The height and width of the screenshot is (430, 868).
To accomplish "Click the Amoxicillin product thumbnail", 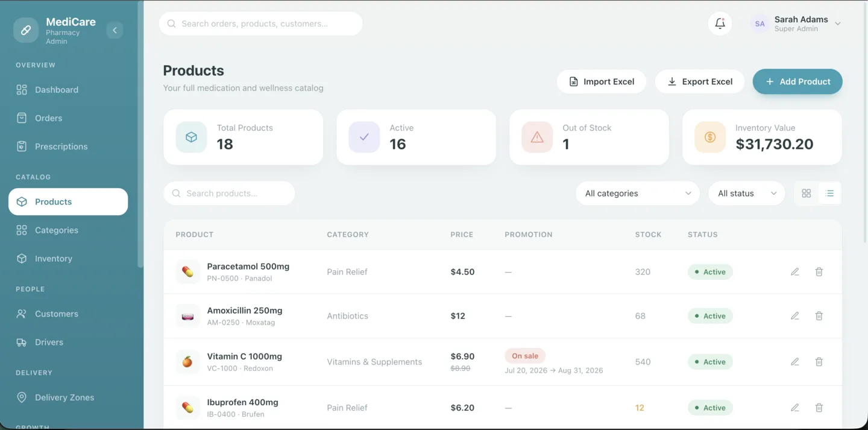I will tap(187, 316).
